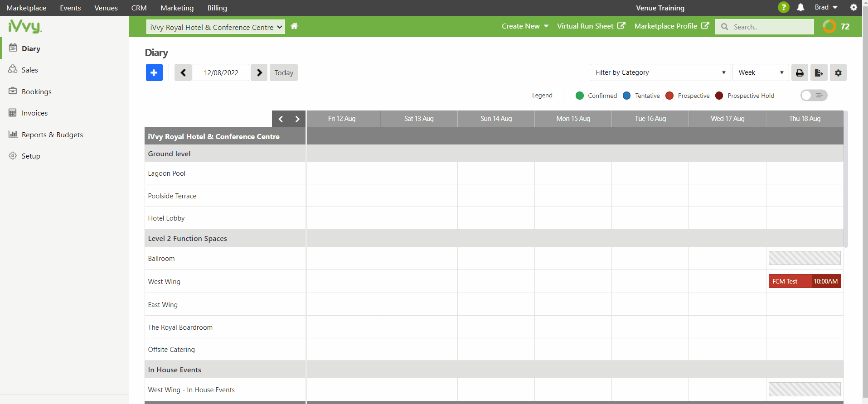The height and width of the screenshot is (404, 868).
Task: Click the search magnifier icon
Action: click(x=725, y=27)
